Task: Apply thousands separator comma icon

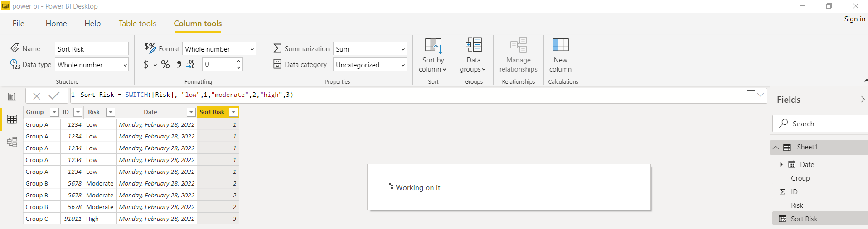Action: tap(179, 65)
